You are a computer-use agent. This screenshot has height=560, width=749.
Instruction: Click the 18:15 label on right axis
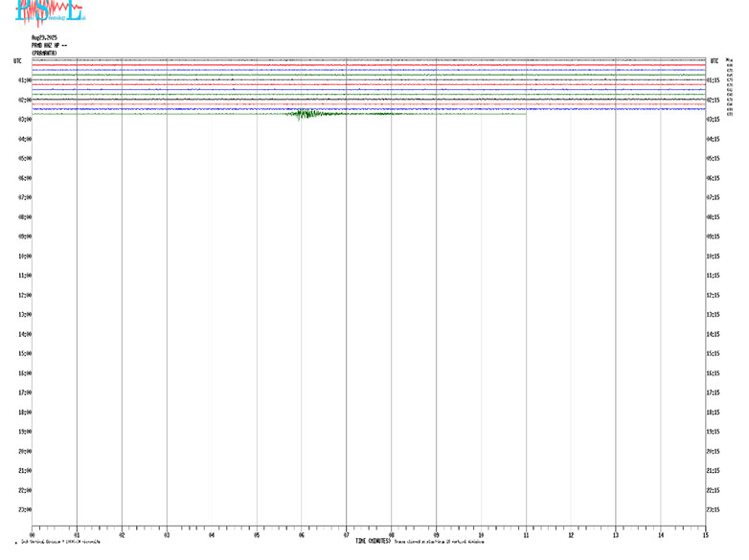[x=713, y=412]
